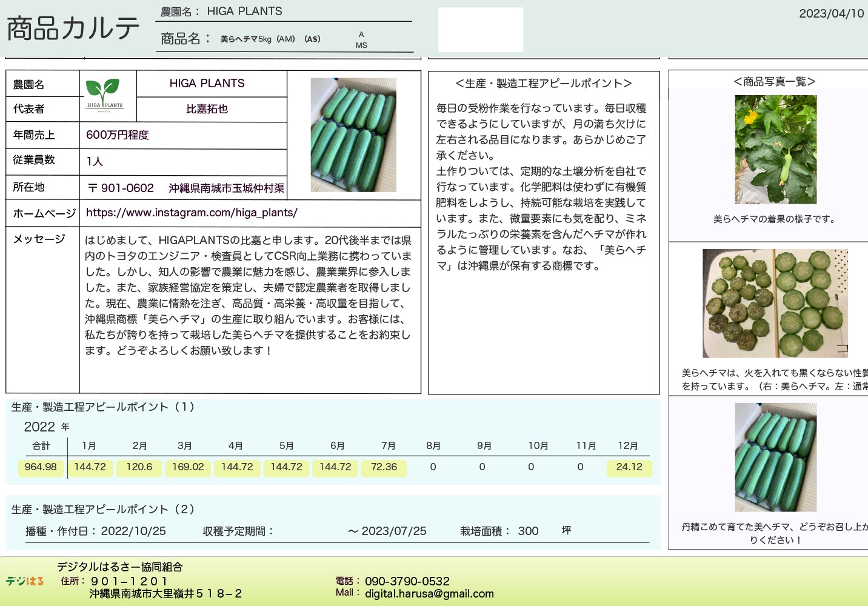
Task: Click the HIGA PLANTS leaf logo
Action: 104,95
